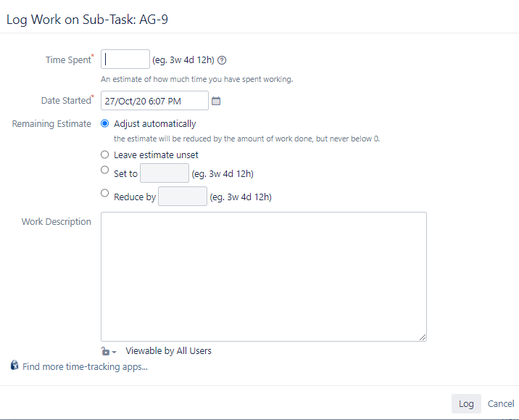Viewport: 519px width, 420px height.
Task: Choose Leave estimate unset radio option
Action: [x=104, y=155]
